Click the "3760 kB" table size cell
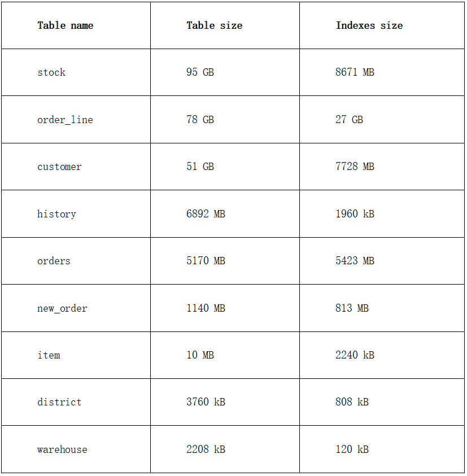The width and height of the screenshot is (467, 476). coord(206,402)
